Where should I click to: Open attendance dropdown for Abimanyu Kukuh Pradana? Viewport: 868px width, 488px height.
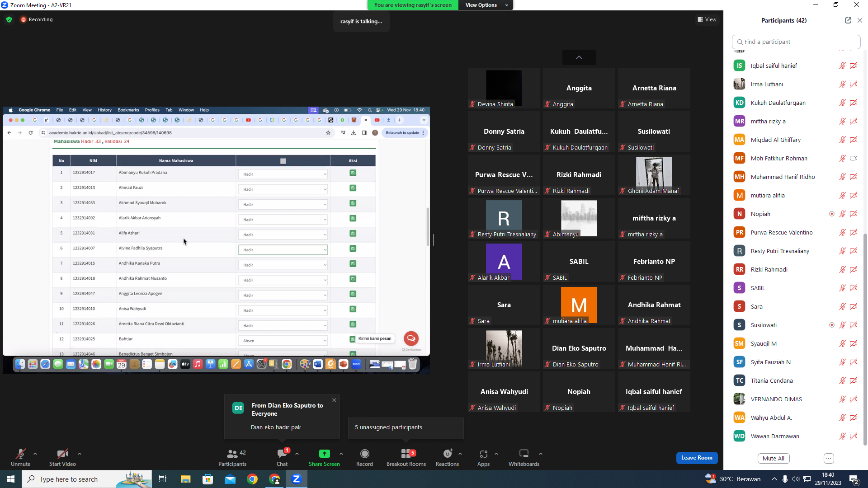pyautogui.click(x=283, y=174)
